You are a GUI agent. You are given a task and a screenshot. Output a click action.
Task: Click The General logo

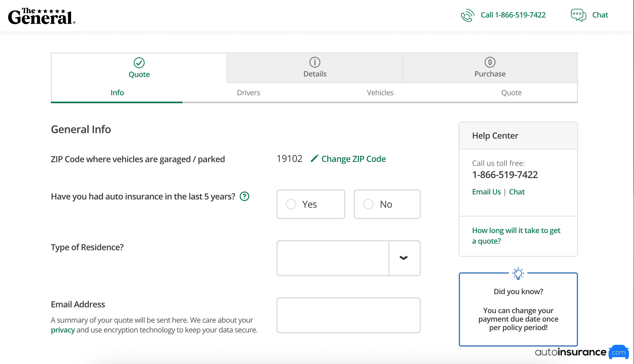[x=42, y=16]
